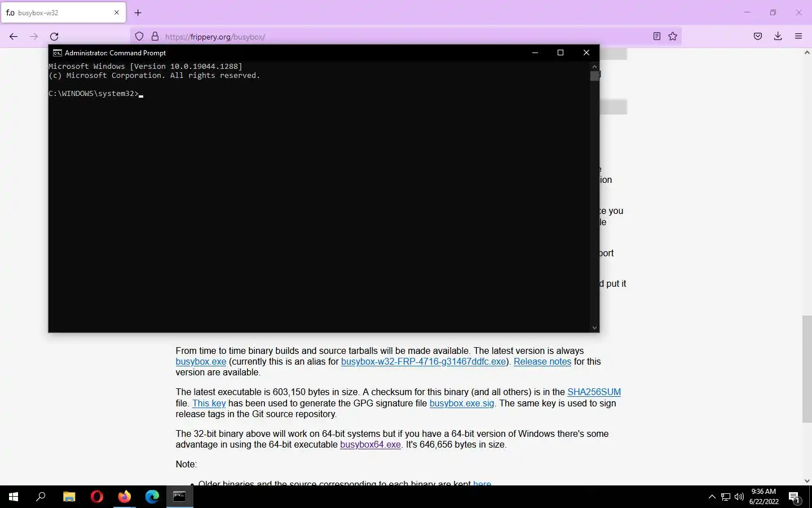Viewport: 812px width, 508px height.
Task: Open the This key link
Action: [x=209, y=404]
